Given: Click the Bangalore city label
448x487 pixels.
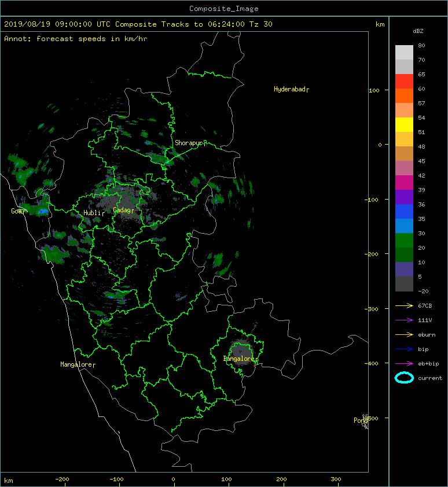Looking at the screenshot, I should (241, 359).
